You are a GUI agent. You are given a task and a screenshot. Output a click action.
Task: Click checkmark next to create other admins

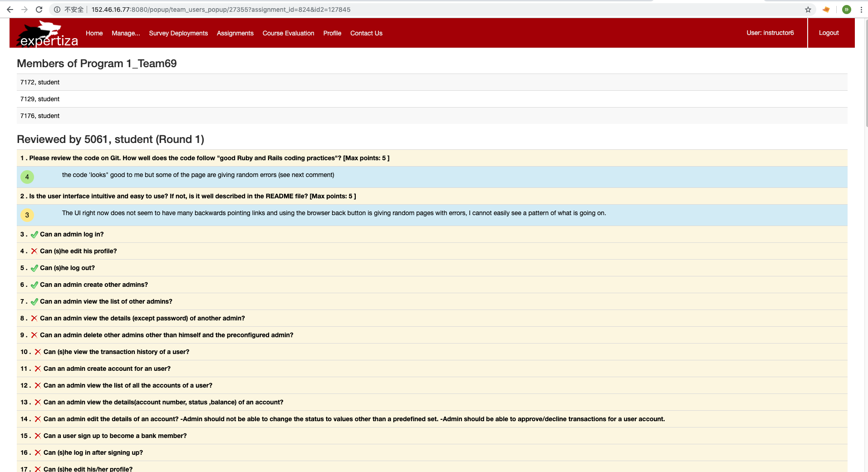34,285
